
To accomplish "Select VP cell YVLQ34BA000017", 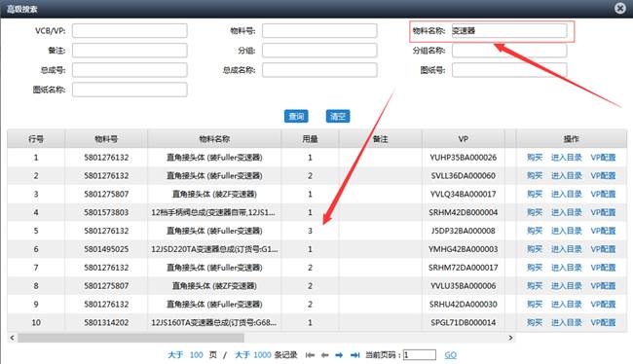I will point(463,194).
